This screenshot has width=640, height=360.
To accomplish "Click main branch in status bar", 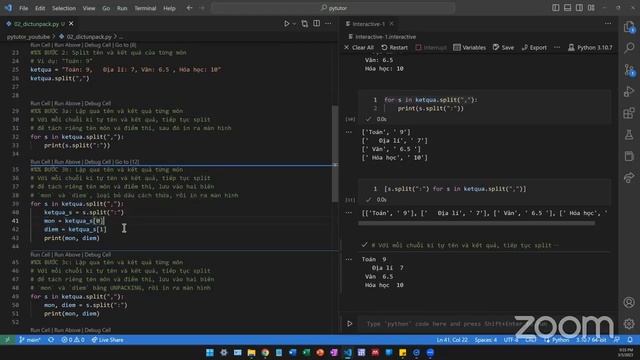I will pyautogui.click(x=29, y=340).
